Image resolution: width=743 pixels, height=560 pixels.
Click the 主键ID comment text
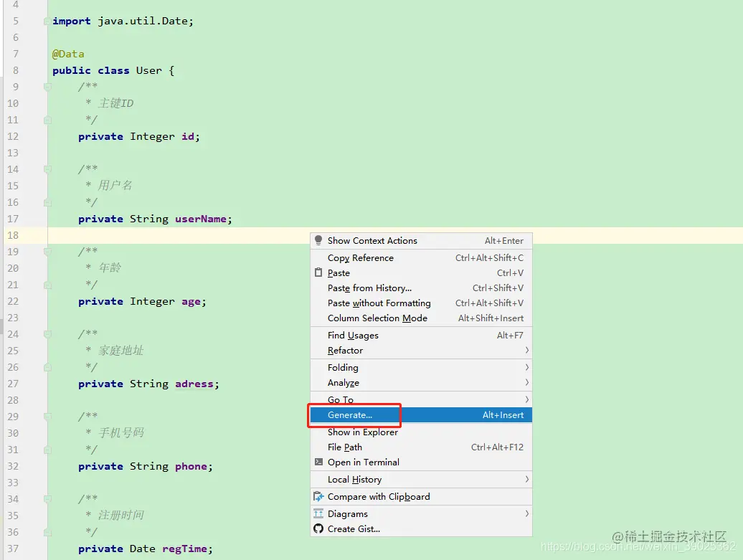tap(116, 103)
